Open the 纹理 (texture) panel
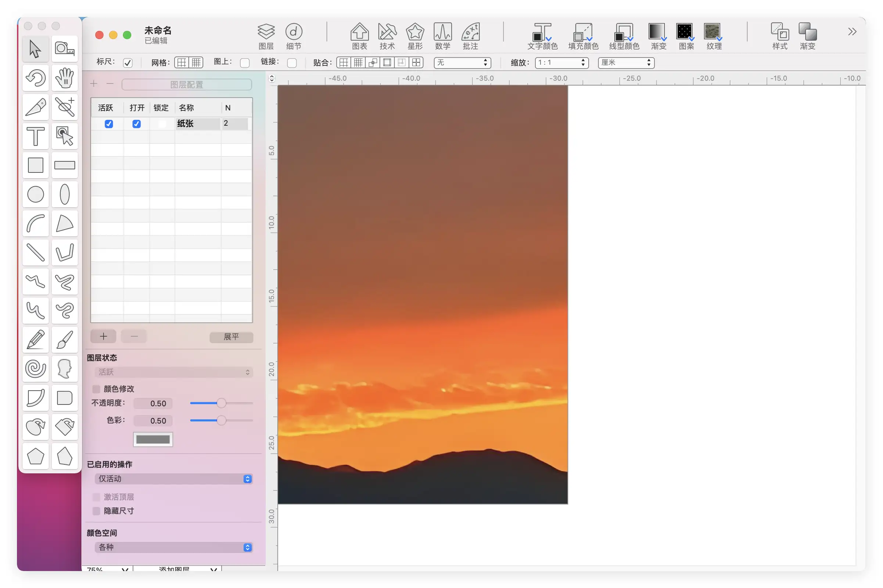 pyautogui.click(x=713, y=36)
